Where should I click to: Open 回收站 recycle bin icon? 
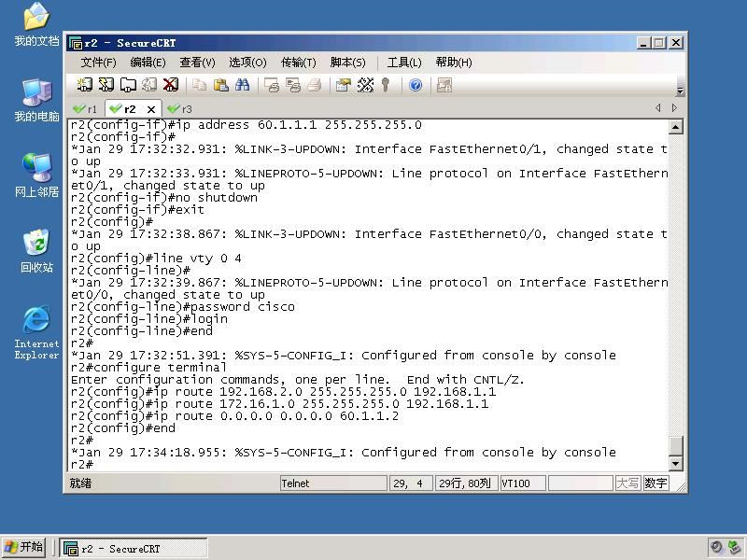(36, 251)
